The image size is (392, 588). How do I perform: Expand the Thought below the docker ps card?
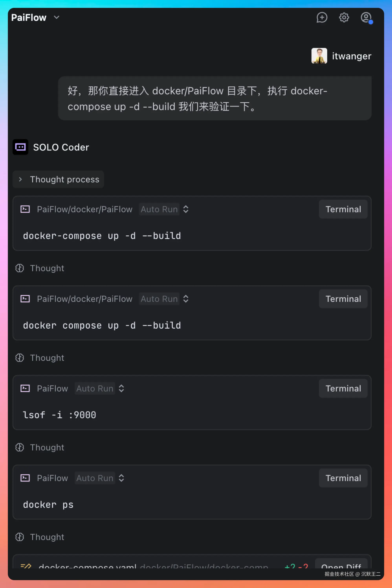[x=47, y=537]
